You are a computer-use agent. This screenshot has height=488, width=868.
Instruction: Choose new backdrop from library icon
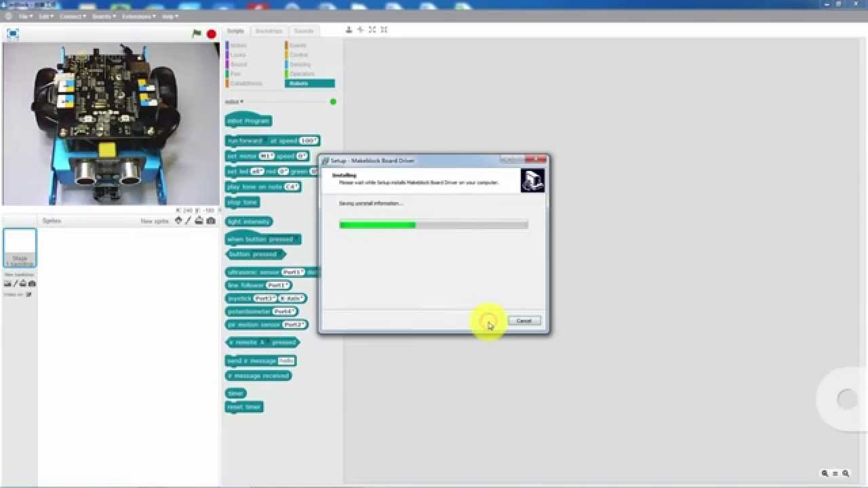[x=7, y=283]
